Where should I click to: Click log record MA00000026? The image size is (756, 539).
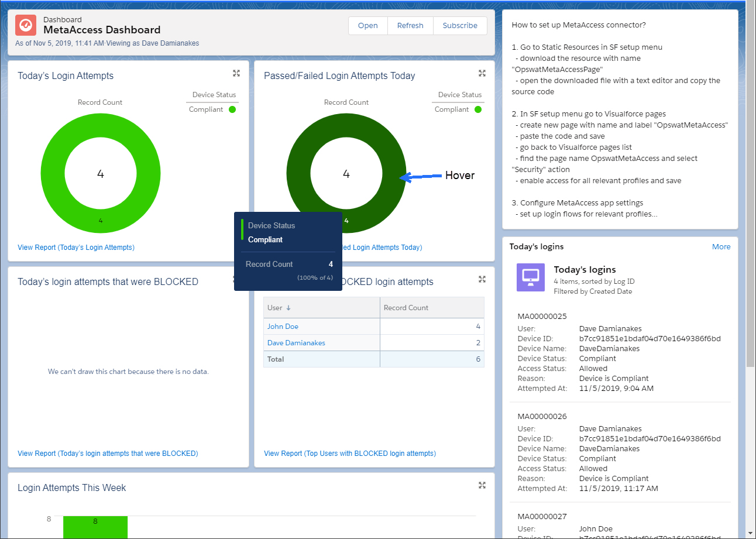[x=542, y=417]
